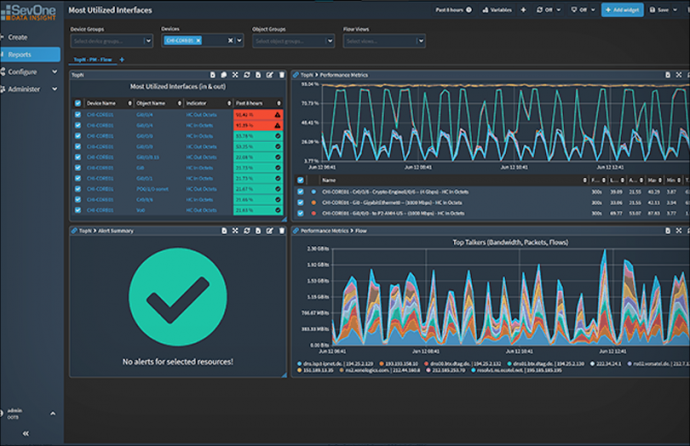The image size is (690, 446).
Task: Delete the Most Utilized Interfaces TopN widget
Action: click(283, 75)
